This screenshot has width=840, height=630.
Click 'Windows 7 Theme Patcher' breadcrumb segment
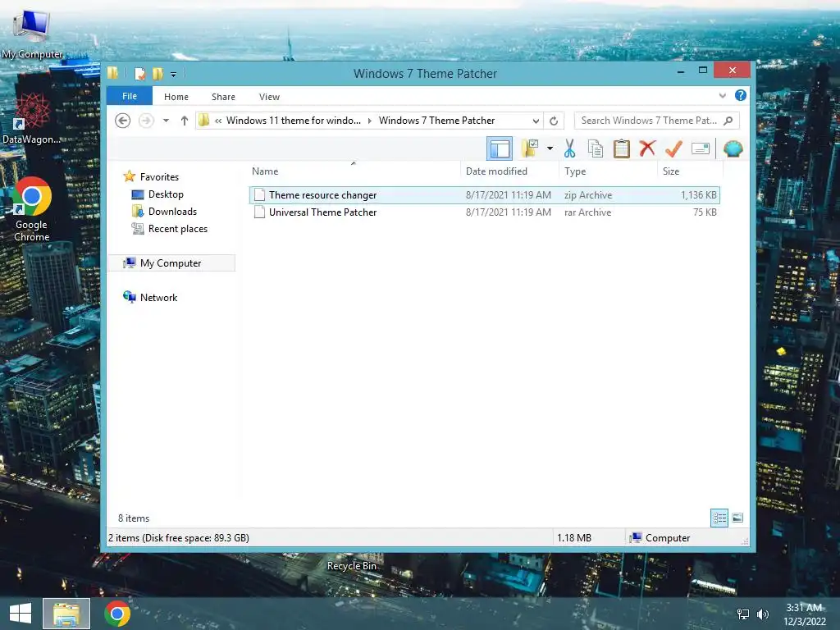(436, 121)
